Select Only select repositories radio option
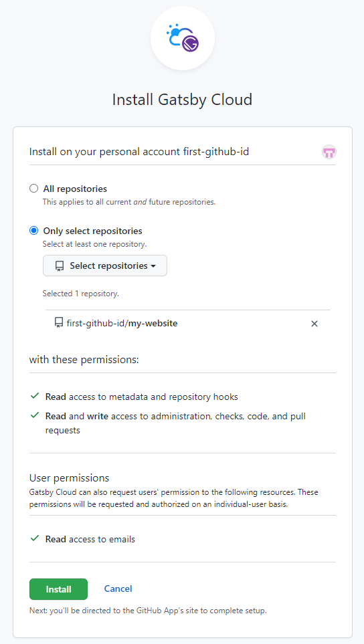This screenshot has width=364, height=644. [33, 231]
